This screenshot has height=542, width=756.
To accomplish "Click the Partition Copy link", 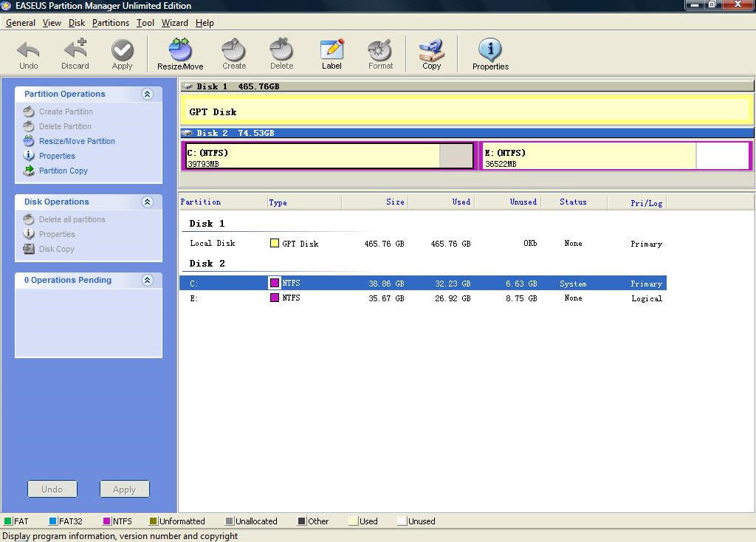I will click(63, 171).
